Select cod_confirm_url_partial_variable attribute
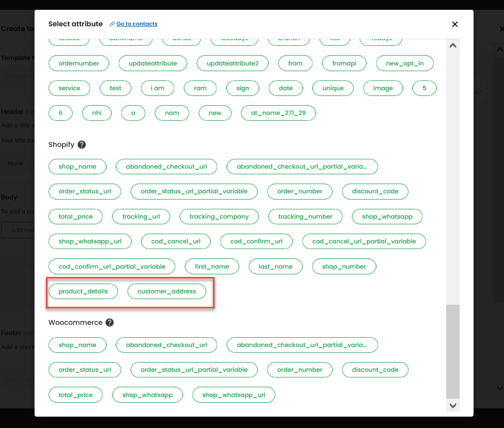The width and height of the screenshot is (504, 428). point(112,267)
